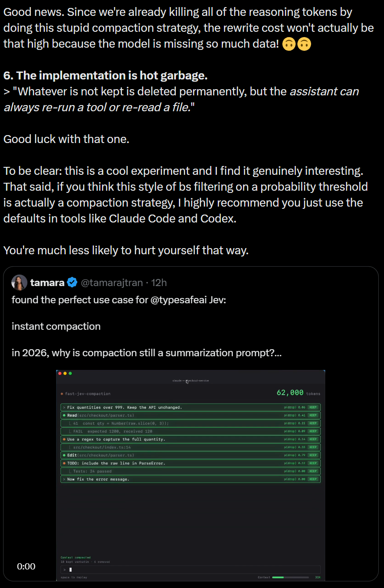Click orange bullet beside TODO ParseError line
This screenshot has height=588, width=384.
[64, 463]
